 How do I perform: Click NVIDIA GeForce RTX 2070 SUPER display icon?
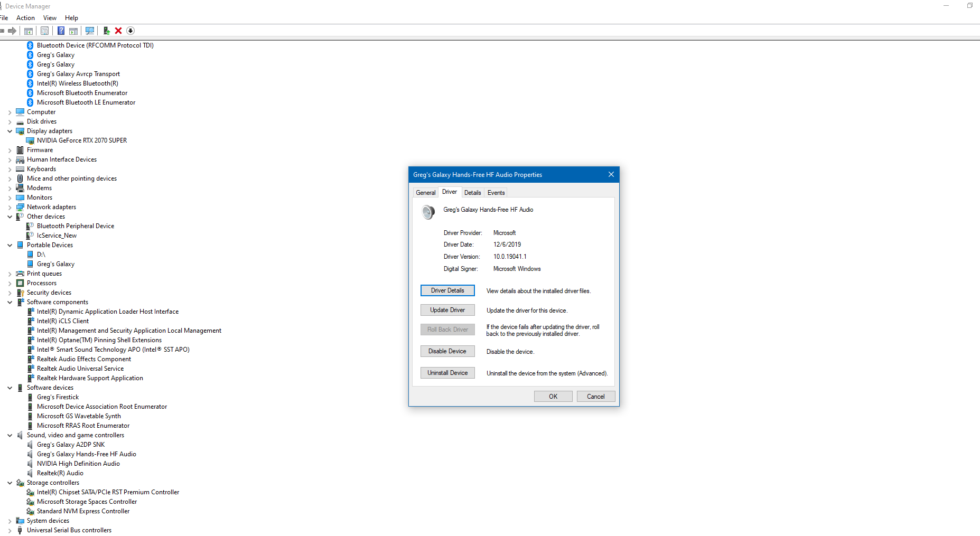tap(30, 140)
